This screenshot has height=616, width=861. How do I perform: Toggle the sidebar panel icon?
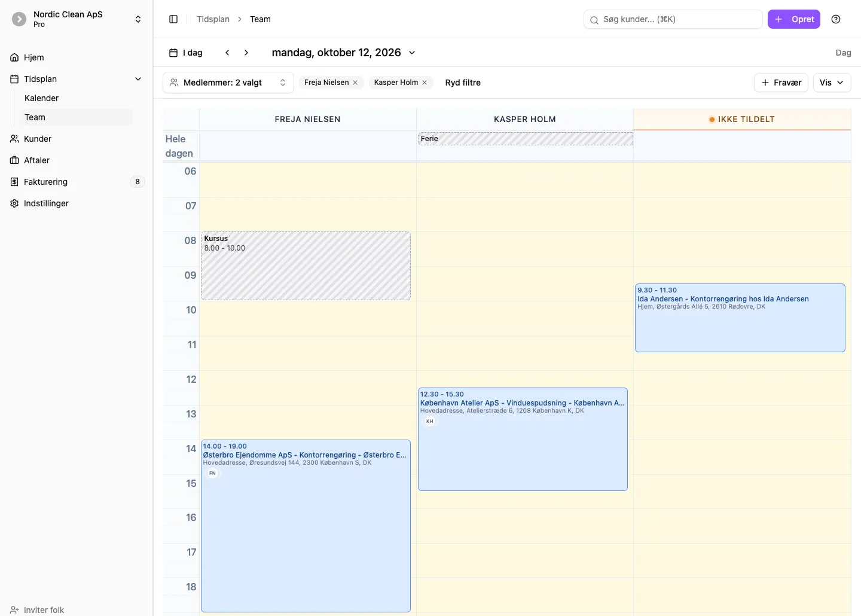[173, 19]
